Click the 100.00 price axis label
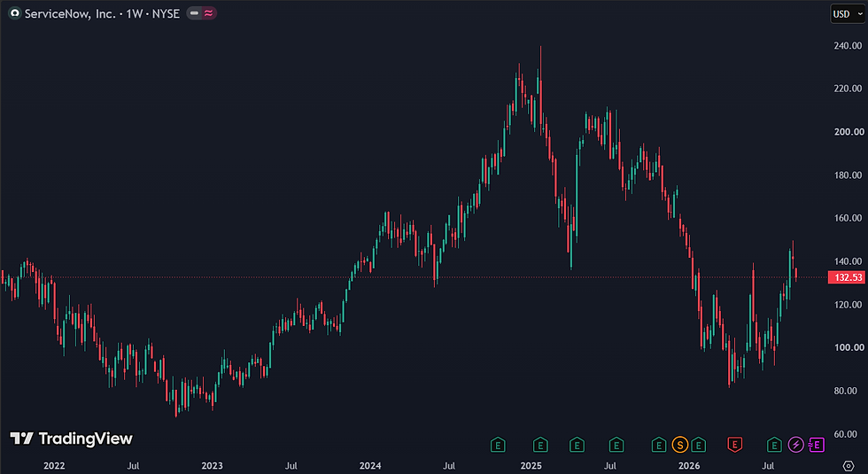Image resolution: width=868 pixels, height=474 pixels. click(848, 347)
